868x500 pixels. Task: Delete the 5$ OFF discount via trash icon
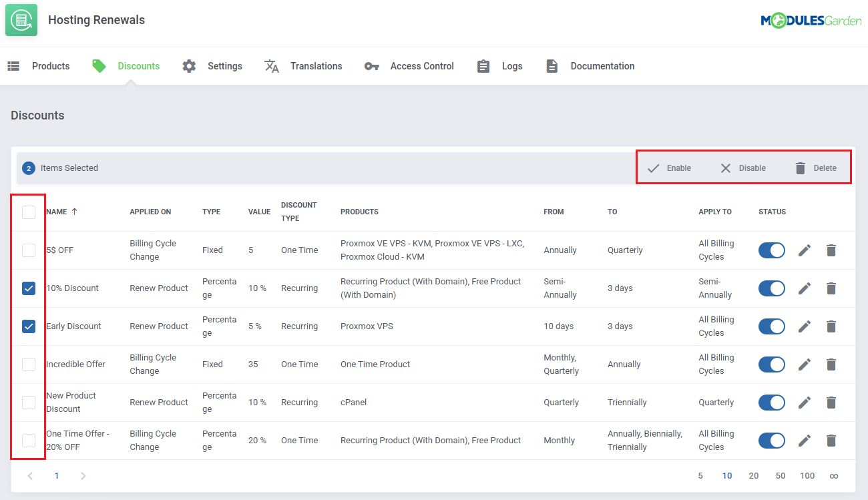pyautogui.click(x=831, y=250)
